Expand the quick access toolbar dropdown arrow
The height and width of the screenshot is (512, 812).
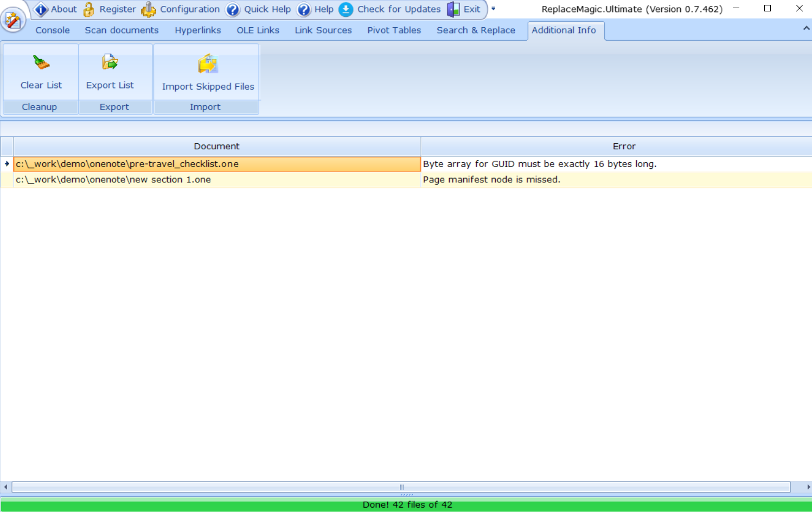tap(493, 9)
